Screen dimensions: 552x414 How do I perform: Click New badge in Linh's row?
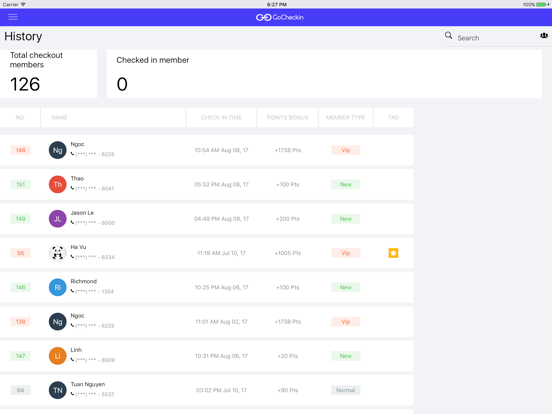point(345,356)
